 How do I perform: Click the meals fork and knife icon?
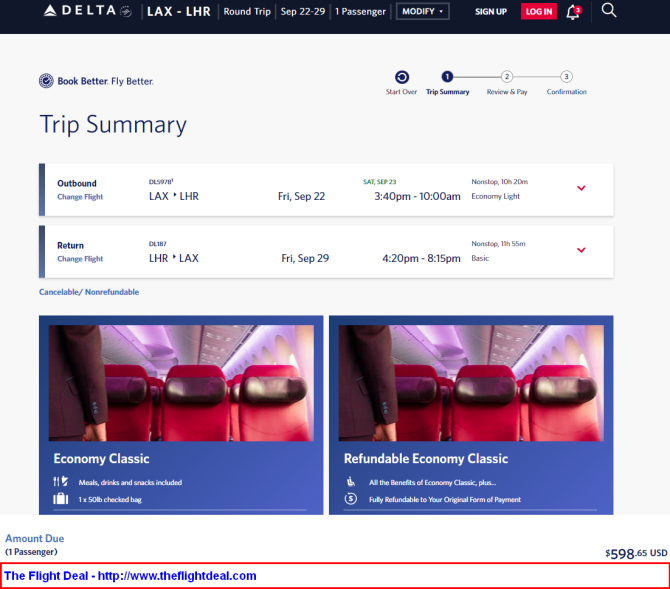coord(60,481)
